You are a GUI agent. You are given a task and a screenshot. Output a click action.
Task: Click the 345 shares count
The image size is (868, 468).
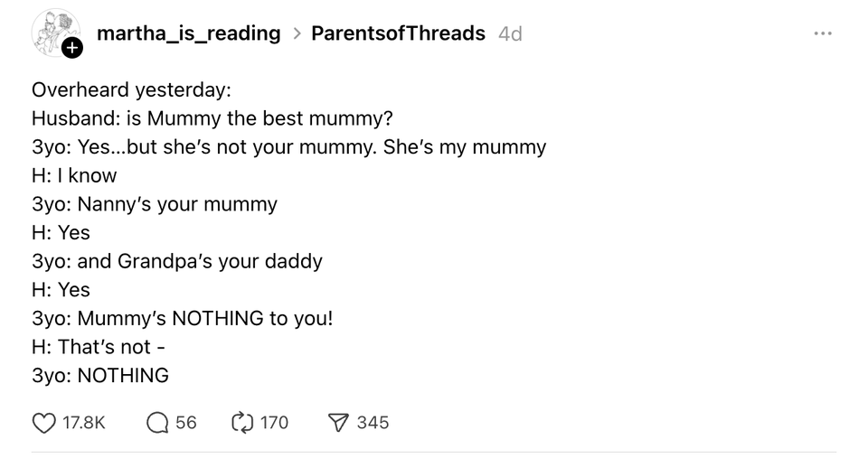[x=373, y=423]
